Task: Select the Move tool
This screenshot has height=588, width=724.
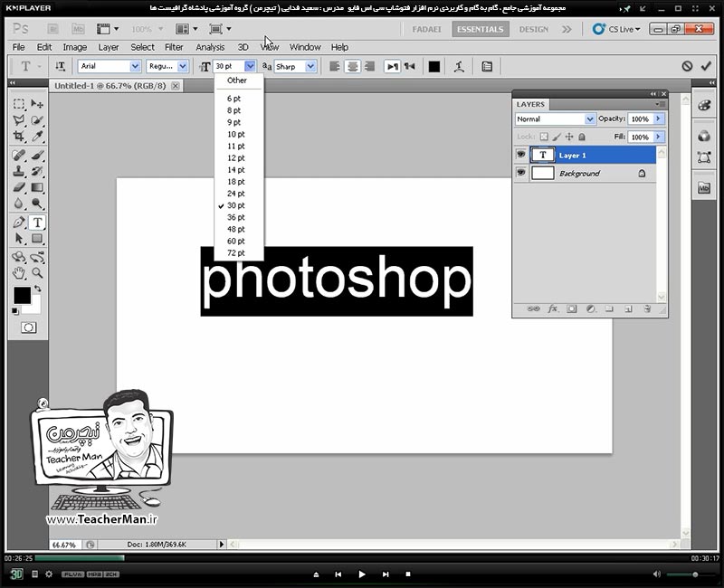Action: click(37, 104)
